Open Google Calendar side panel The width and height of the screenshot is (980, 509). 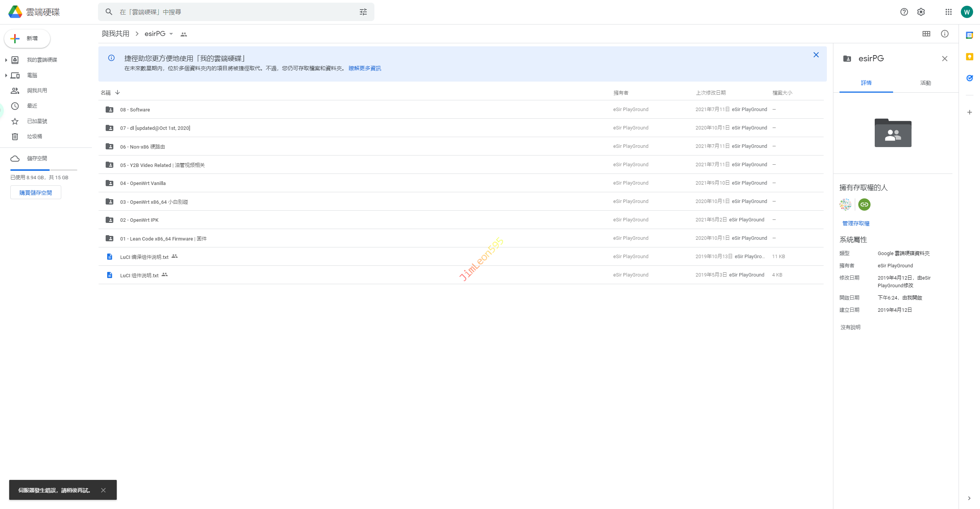click(x=969, y=35)
